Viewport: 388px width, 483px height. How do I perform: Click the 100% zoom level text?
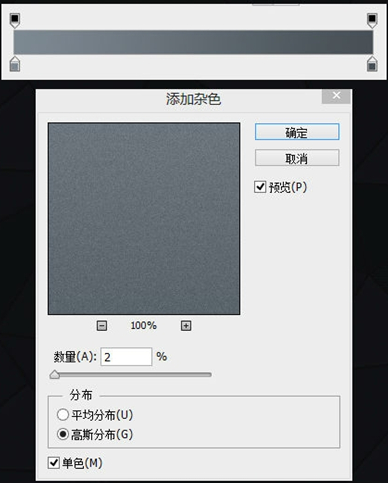(144, 326)
